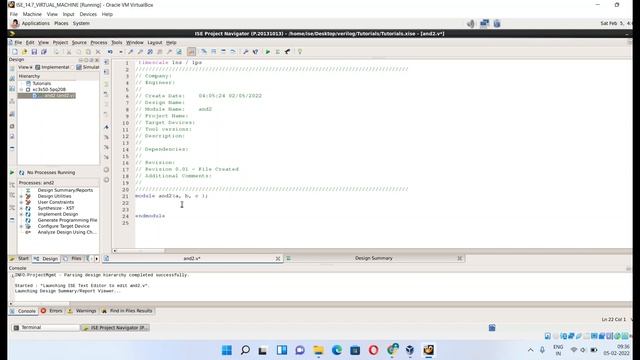Close the Design Summary tab
The width and height of the screenshot is (640, 360).
pyautogui.click(x=460, y=258)
